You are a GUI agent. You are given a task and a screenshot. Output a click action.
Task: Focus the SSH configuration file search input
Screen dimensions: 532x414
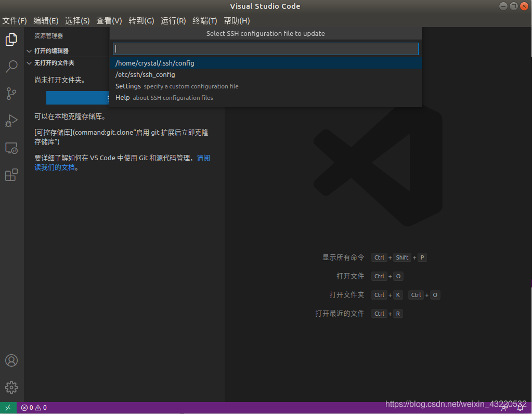coord(266,49)
